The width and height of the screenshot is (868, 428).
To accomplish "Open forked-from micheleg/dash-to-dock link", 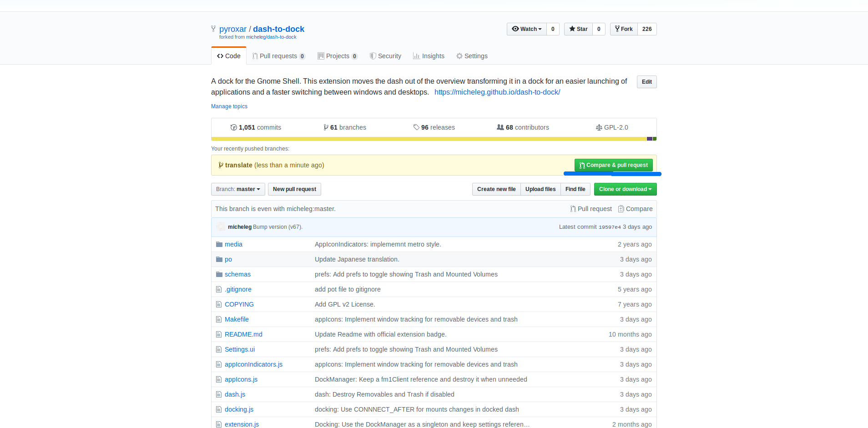I will pyautogui.click(x=271, y=37).
